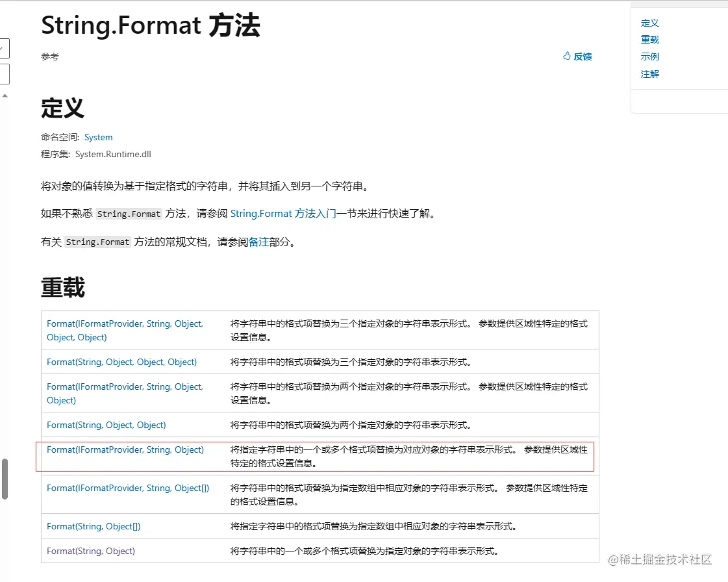Open Format(String, Object) overload
The image size is (728, 582).
pos(90,550)
